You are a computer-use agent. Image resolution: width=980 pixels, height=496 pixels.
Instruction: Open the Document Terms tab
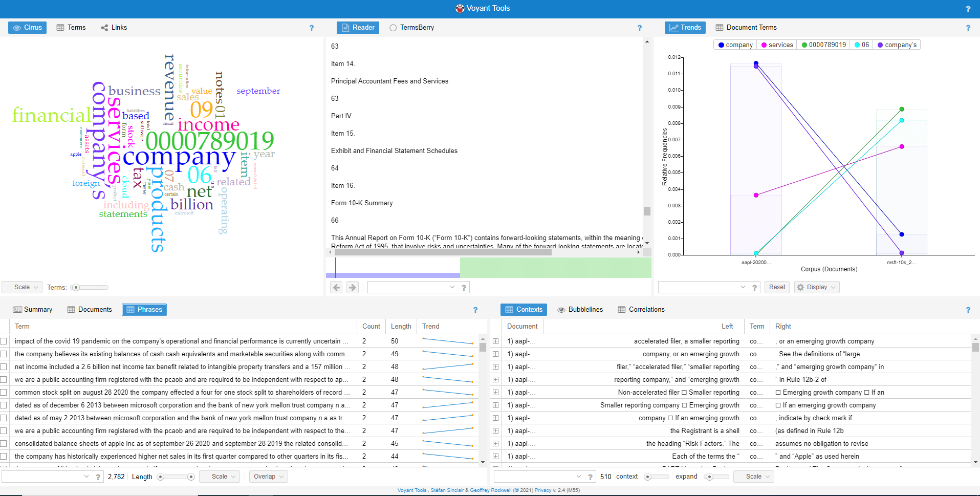coord(746,28)
